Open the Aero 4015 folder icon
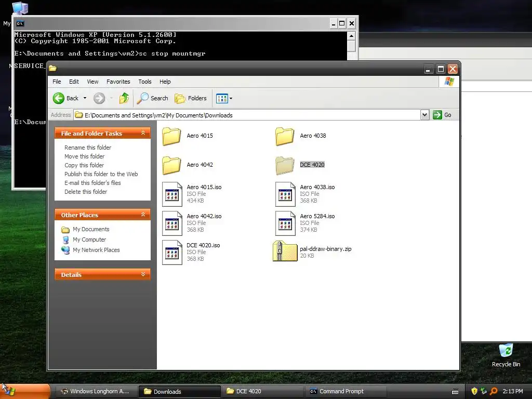 171,136
